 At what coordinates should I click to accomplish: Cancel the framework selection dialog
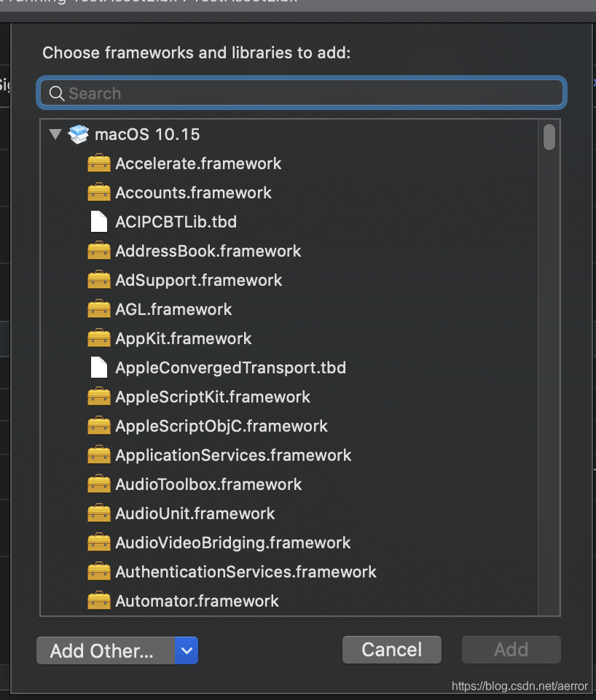pyautogui.click(x=392, y=650)
